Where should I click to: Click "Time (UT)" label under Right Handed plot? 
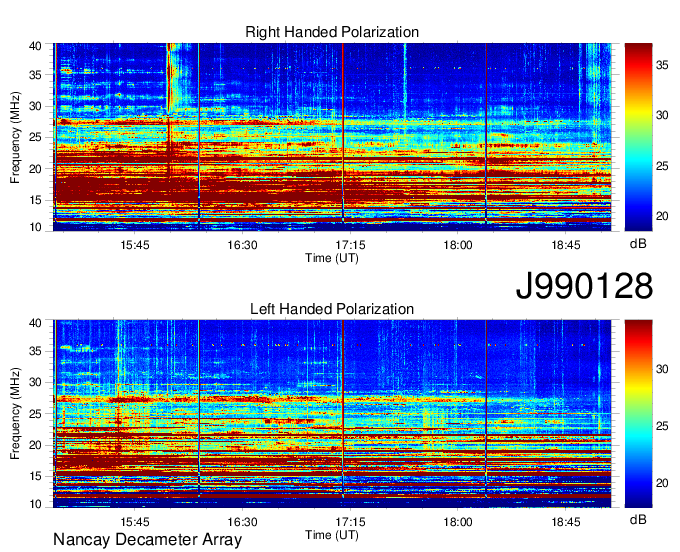(x=332, y=258)
